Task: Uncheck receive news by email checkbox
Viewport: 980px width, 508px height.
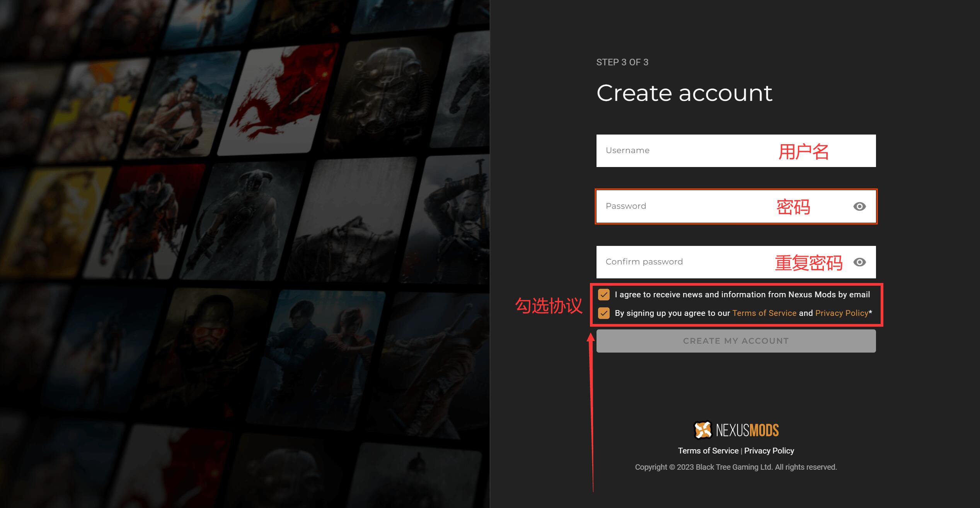Action: (x=603, y=295)
